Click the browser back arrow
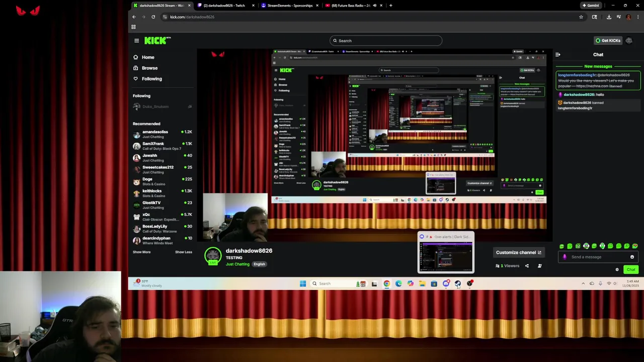The height and width of the screenshot is (362, 644). (134, 17)
